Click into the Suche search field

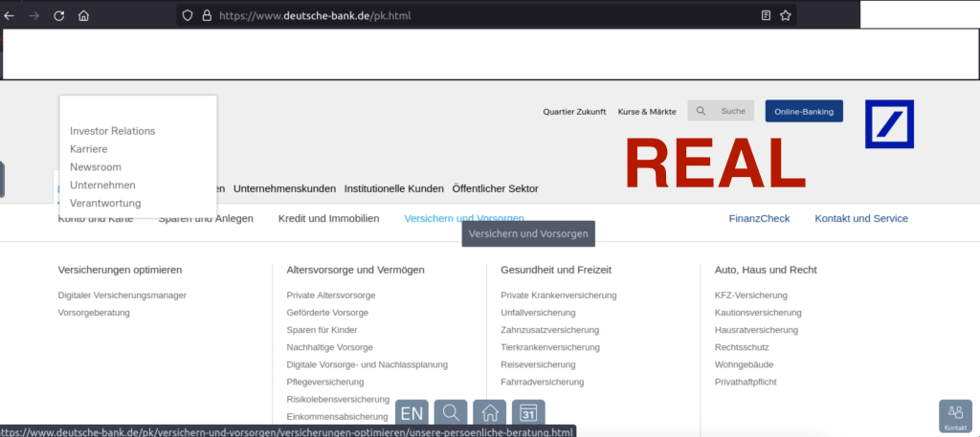coord(732,111)
